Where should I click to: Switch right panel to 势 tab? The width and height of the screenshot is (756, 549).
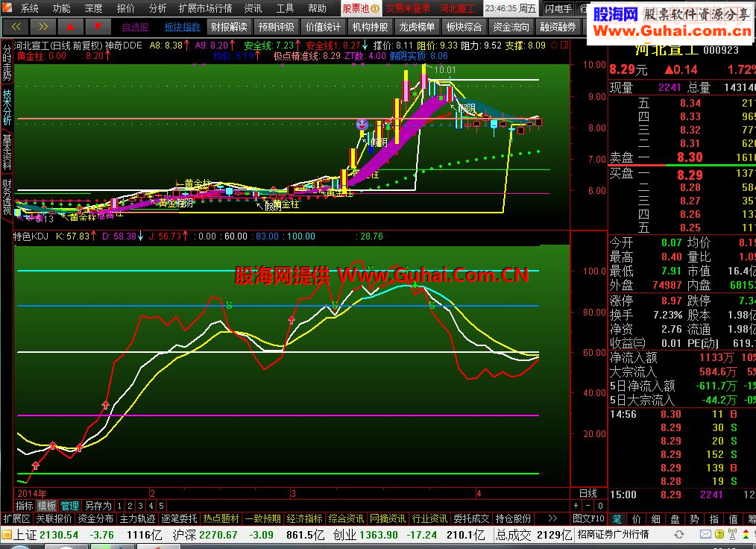click(x=694, y=519)
